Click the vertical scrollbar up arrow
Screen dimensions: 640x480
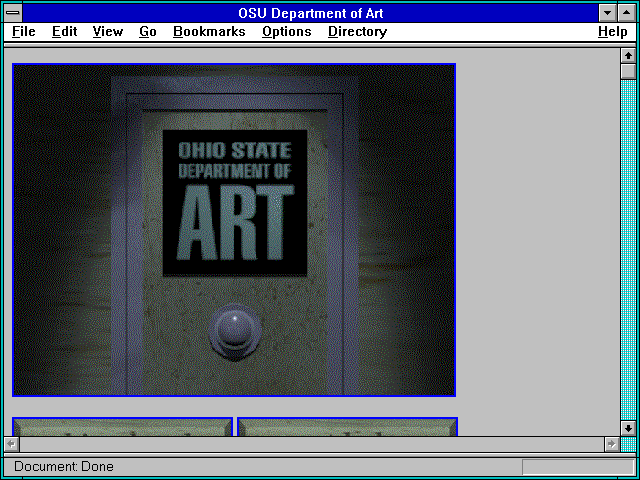point(628,56)
